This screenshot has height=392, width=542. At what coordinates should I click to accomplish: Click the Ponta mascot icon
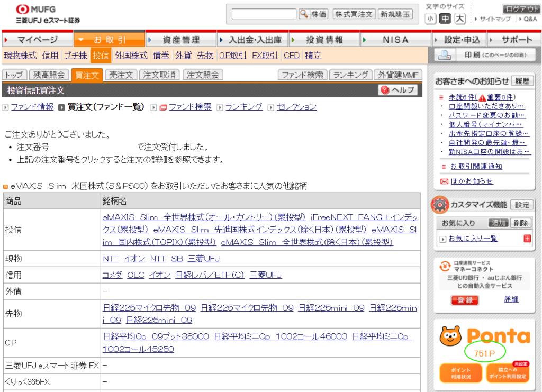coord(450,336)
